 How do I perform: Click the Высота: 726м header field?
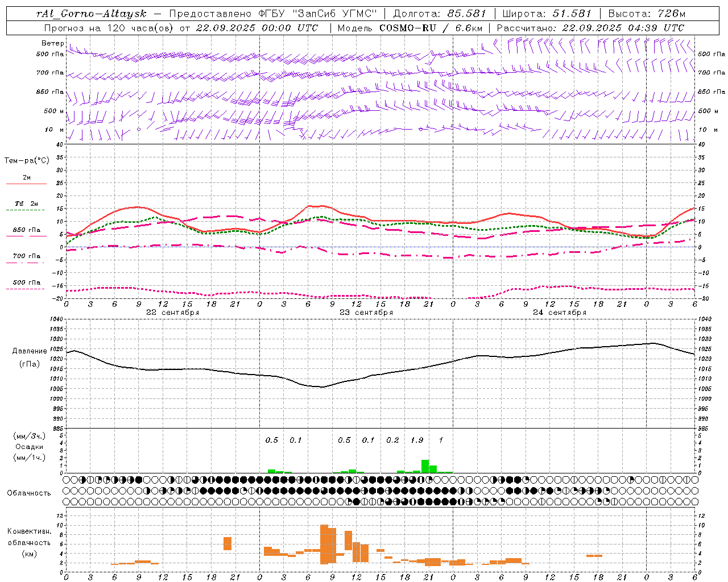[647, 14]
